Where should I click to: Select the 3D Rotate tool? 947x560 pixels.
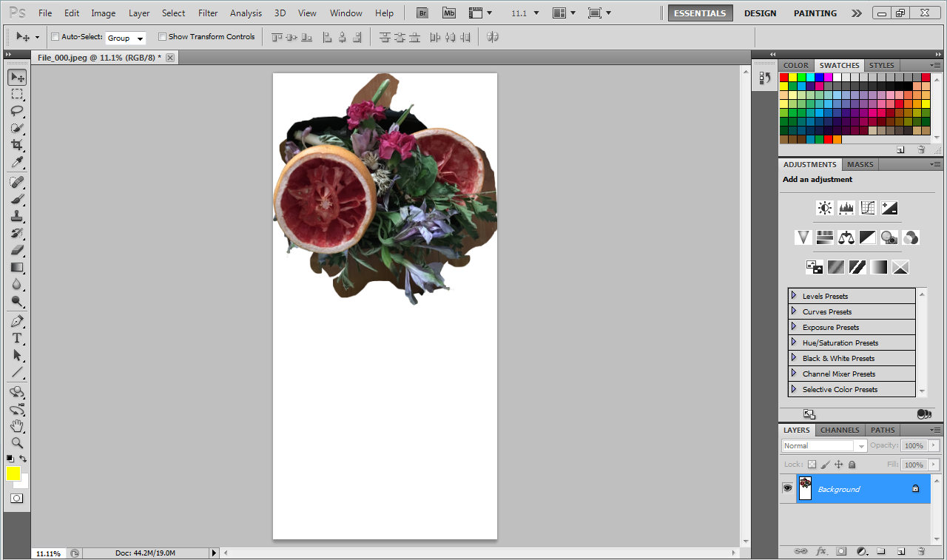pos(17,392)
